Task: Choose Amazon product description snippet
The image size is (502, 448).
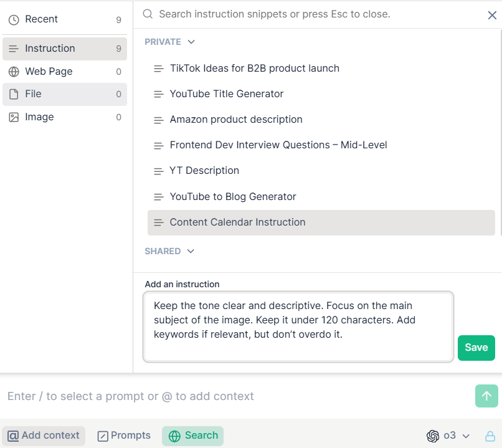Action: [321, 120]
